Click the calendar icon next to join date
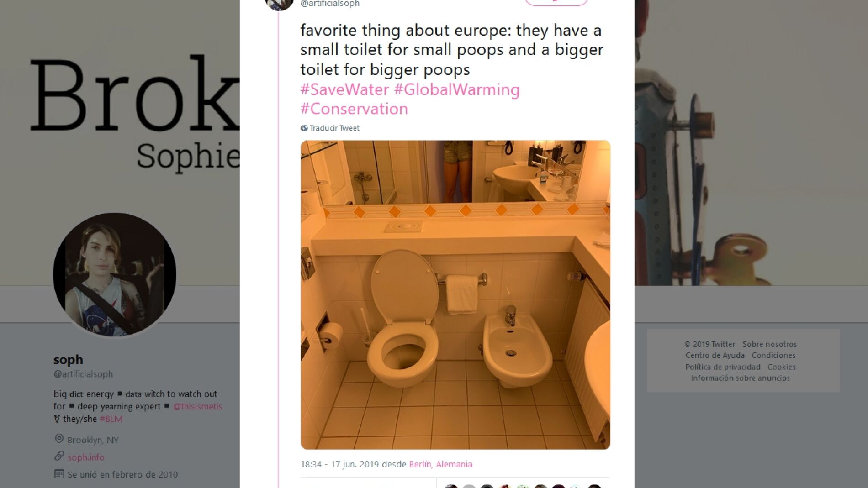The width and height of the screenshot is (868, 488). click(x=59, y=474)
